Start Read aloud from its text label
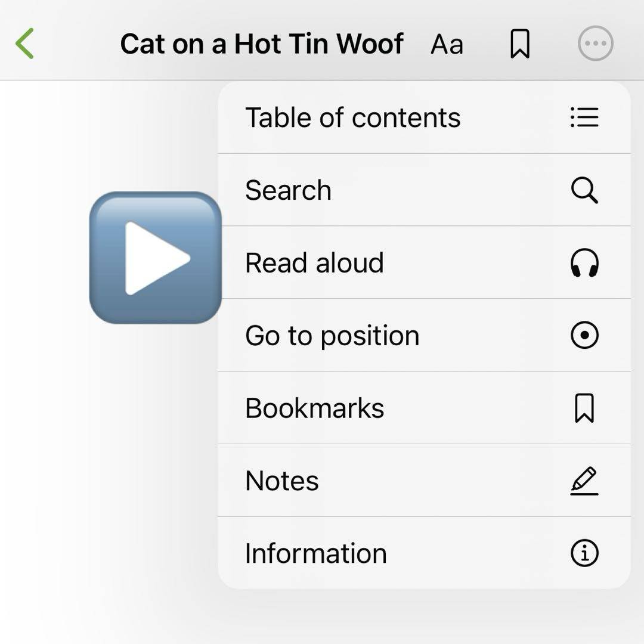The height and width of the screenshot is (644, 644). click(x=314, y=263)
